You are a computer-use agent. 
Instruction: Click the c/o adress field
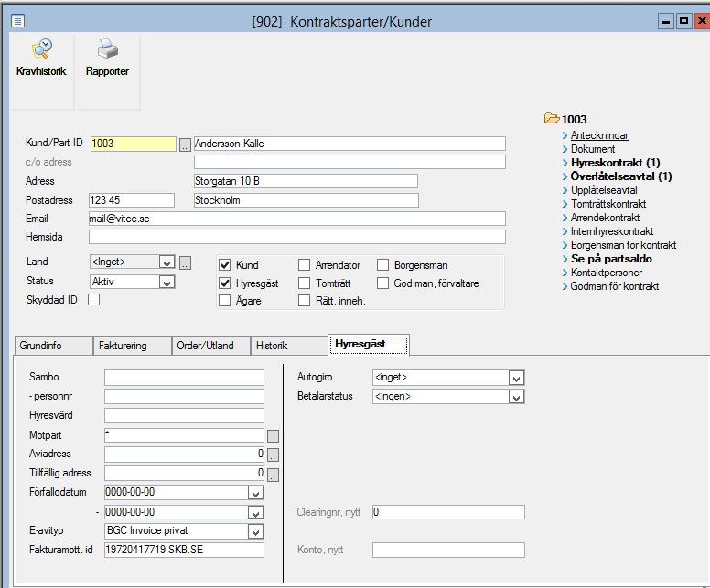[350, 162]
